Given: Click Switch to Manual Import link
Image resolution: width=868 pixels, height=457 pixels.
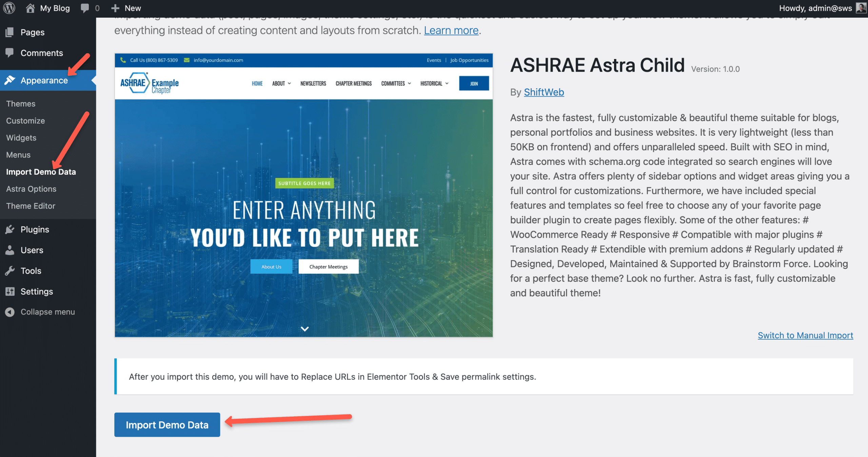Looking at the screenshot, I should pyautogui.click(x=805, y=335).
